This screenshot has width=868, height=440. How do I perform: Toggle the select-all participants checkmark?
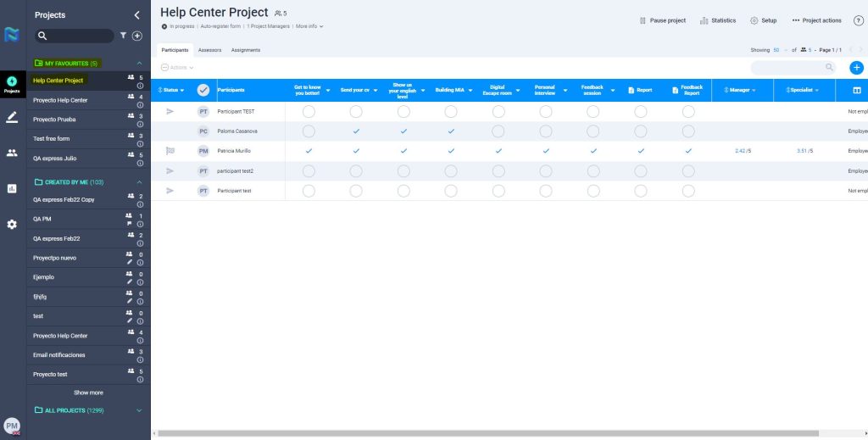tap(203, 90)
